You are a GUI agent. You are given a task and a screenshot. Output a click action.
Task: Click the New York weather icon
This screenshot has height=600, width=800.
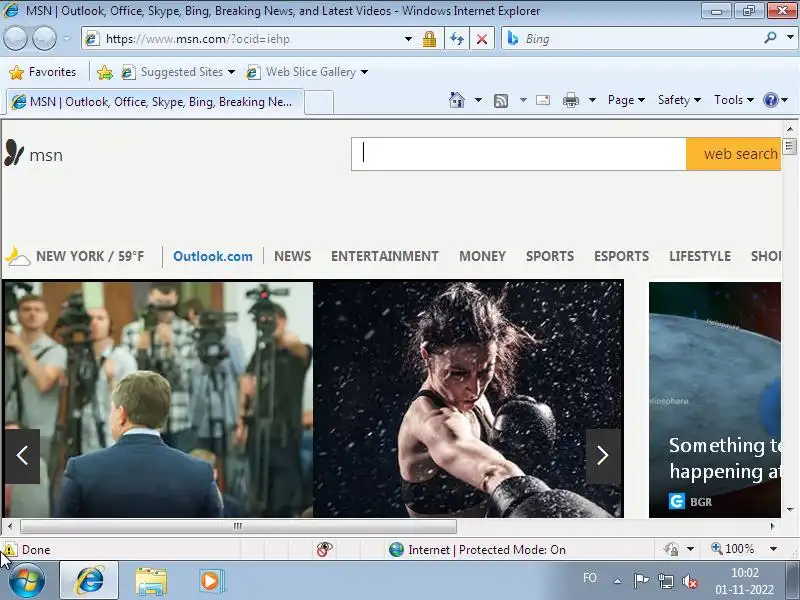tap(18, 257)
